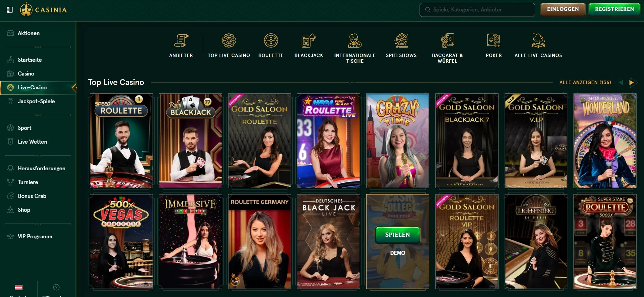
Task: Show next games with right arrow
Action: point(631,82)
